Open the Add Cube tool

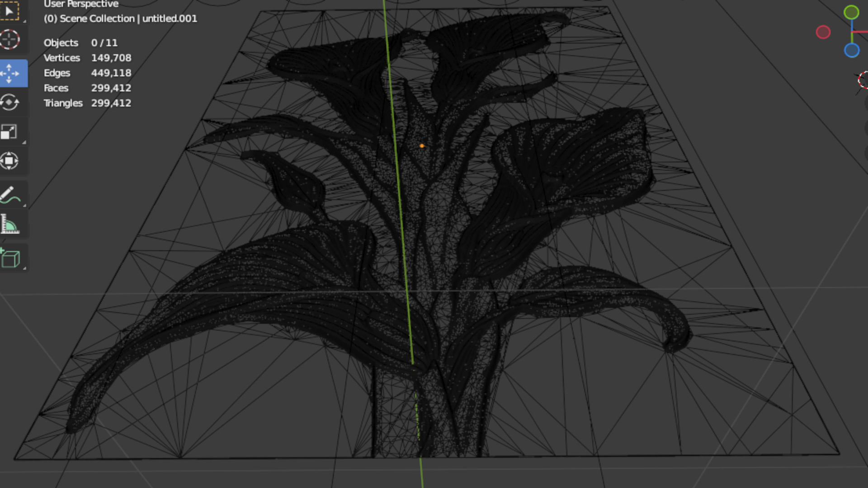10,258
